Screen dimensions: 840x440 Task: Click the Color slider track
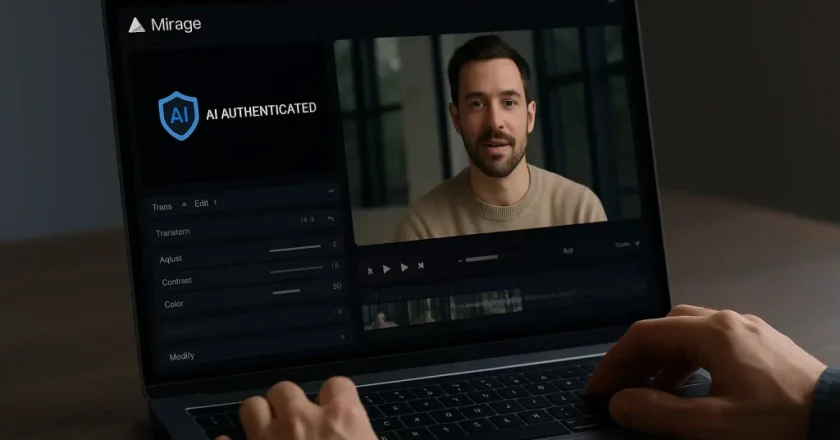[286, 292]
